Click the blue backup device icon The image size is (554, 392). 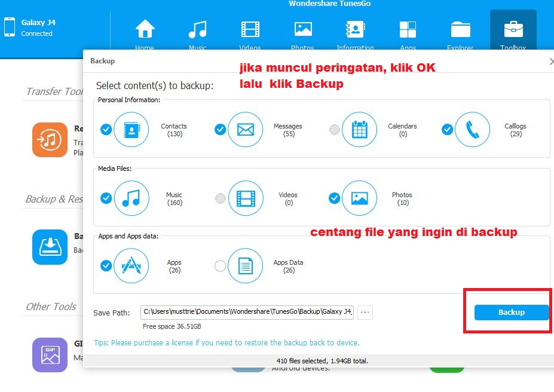[x=50, y=247]
